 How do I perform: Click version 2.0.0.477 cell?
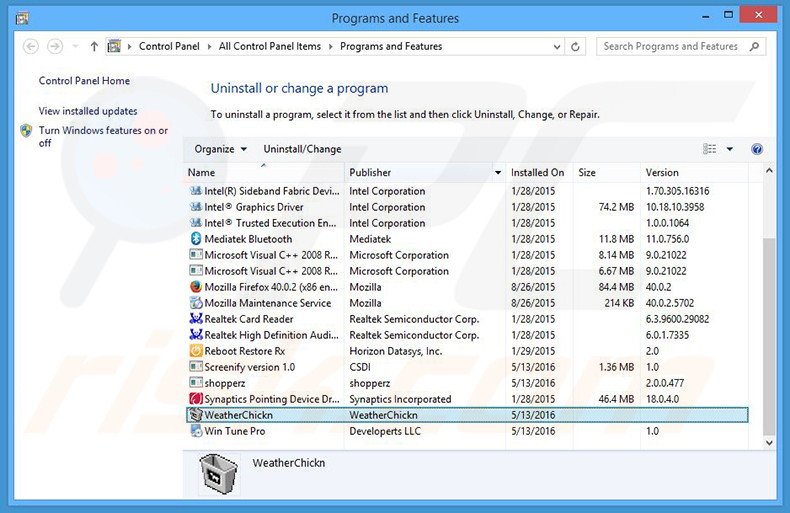click(665, 383)
